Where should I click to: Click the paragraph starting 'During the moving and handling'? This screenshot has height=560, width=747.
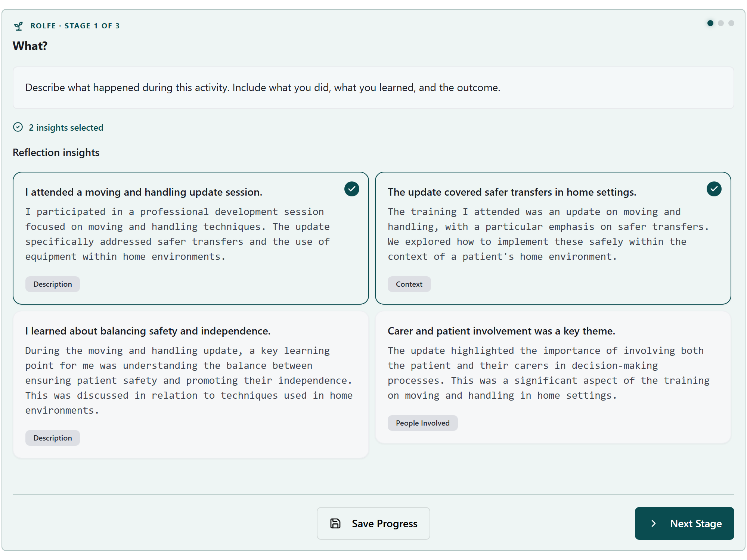[189, 380]
